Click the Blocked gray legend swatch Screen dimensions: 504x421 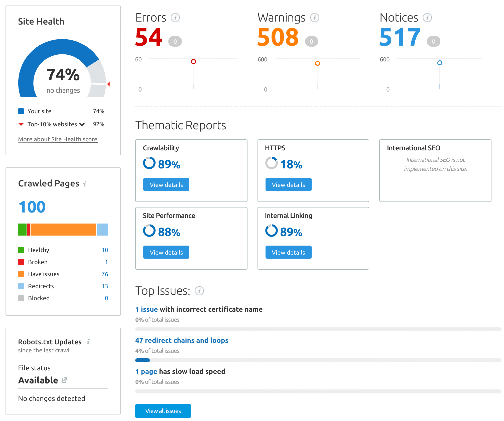click(x=21, y=298)
